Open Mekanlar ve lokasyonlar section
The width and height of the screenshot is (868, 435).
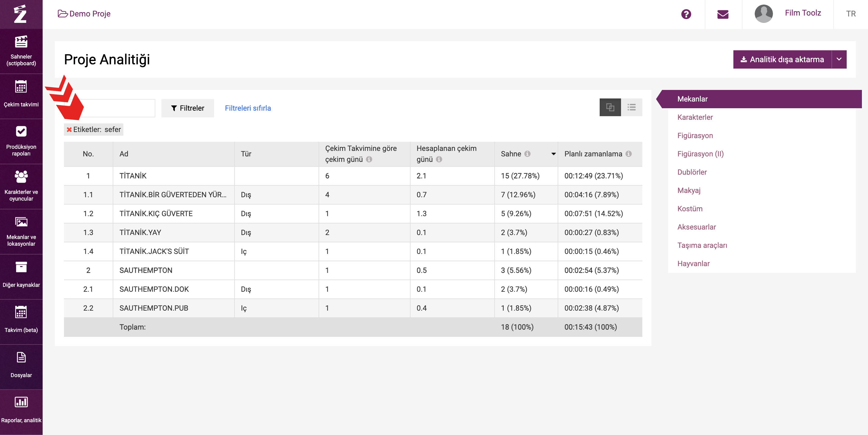click(x=21, y=232)
